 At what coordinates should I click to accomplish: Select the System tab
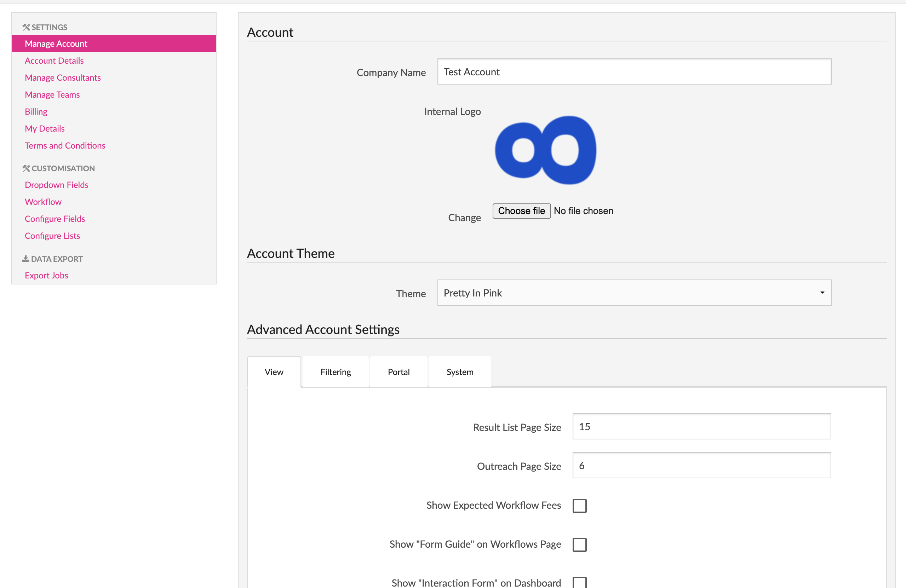coord(459,372)
